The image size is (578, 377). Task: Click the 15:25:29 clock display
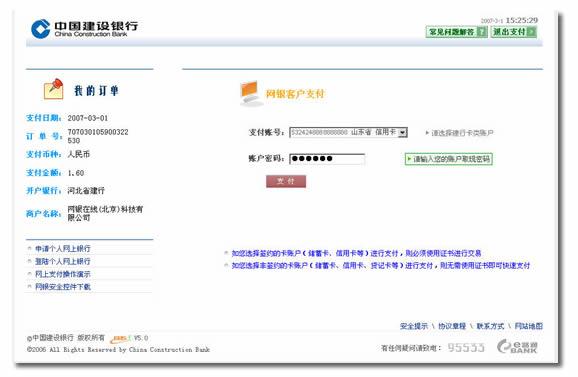tap(522, 20)
